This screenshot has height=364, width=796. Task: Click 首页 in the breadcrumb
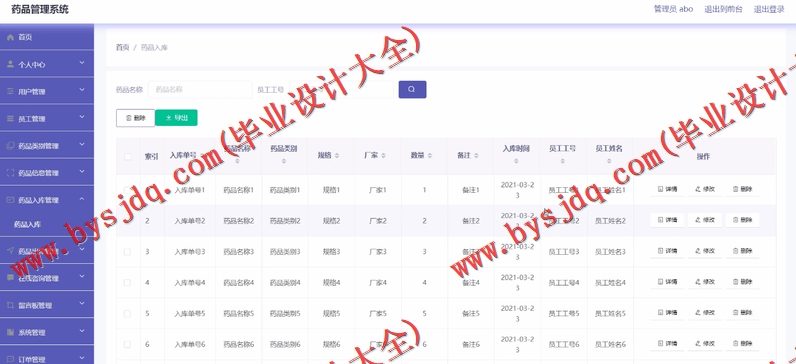[x=122, y=48]
